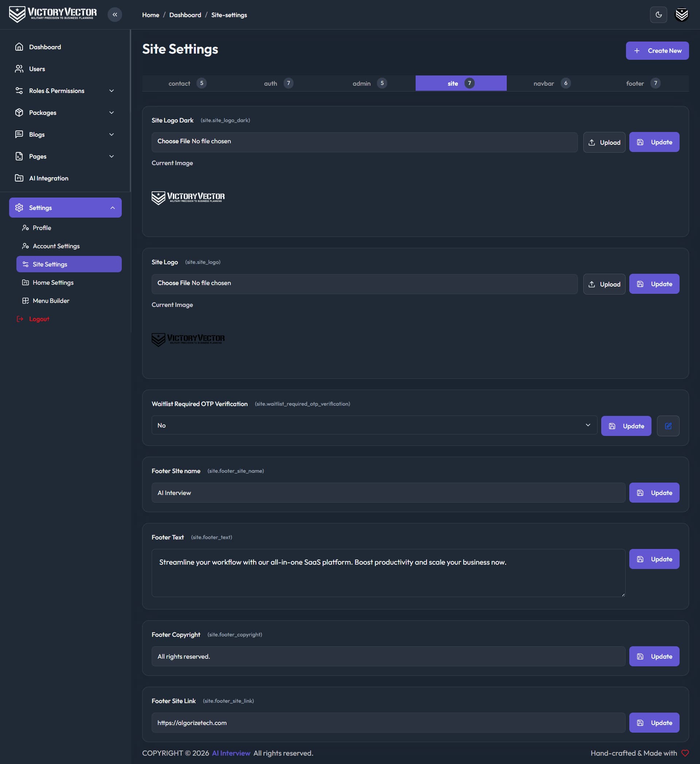Click Upload for Site Logo Dark
700x764 pixels.
(604, 143)
